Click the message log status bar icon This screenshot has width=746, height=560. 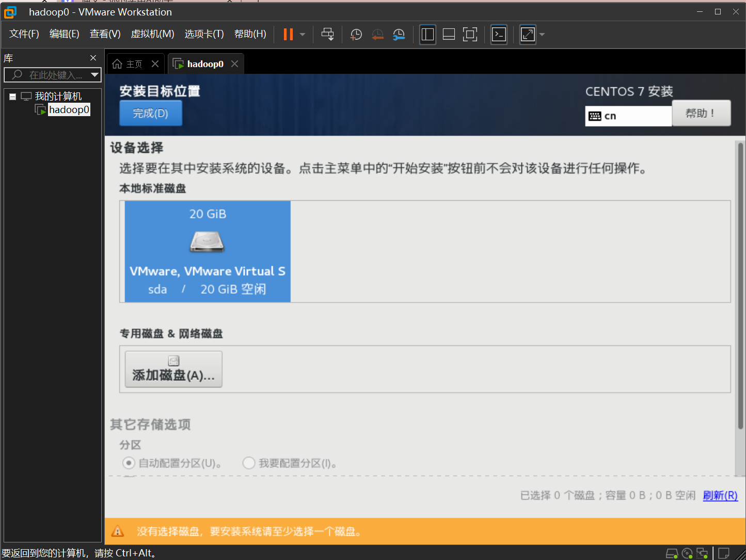click(724, 553)
